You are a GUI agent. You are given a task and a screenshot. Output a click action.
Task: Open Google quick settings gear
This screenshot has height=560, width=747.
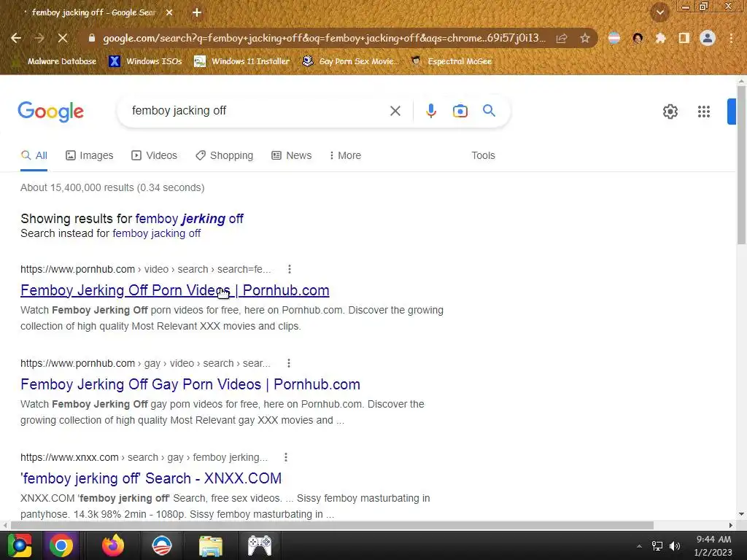click(670, 112)
